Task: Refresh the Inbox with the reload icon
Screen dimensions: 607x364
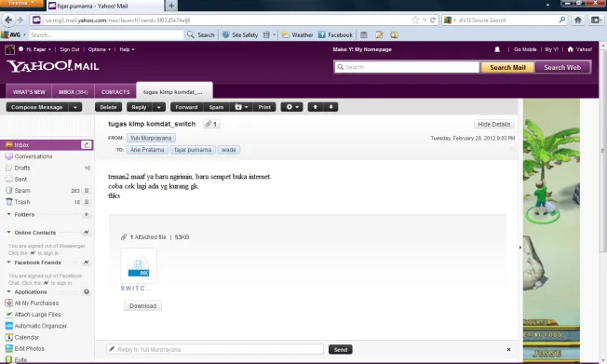Action: pos(87,145)
